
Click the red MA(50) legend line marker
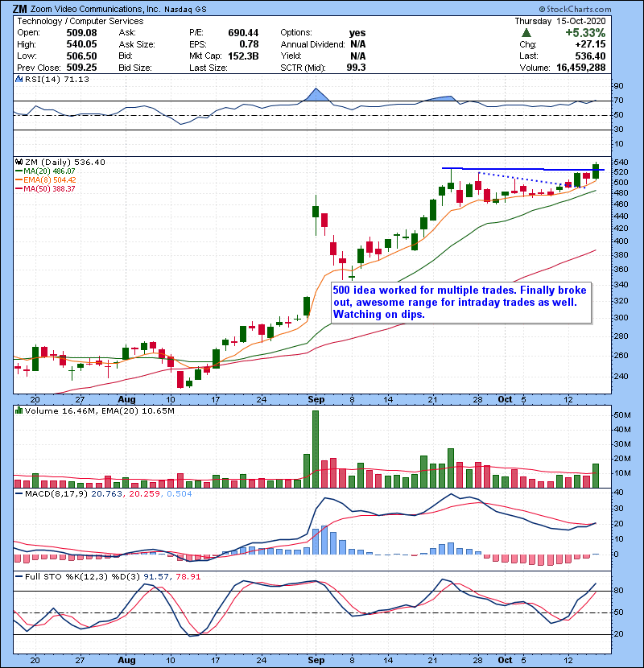[x=19, y=188]
